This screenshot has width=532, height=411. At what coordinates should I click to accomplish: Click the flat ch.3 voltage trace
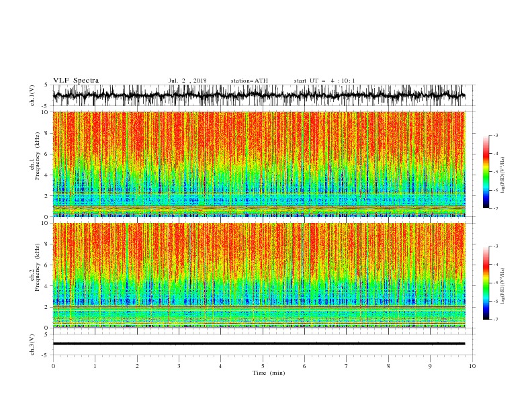[x=259, y=344]
